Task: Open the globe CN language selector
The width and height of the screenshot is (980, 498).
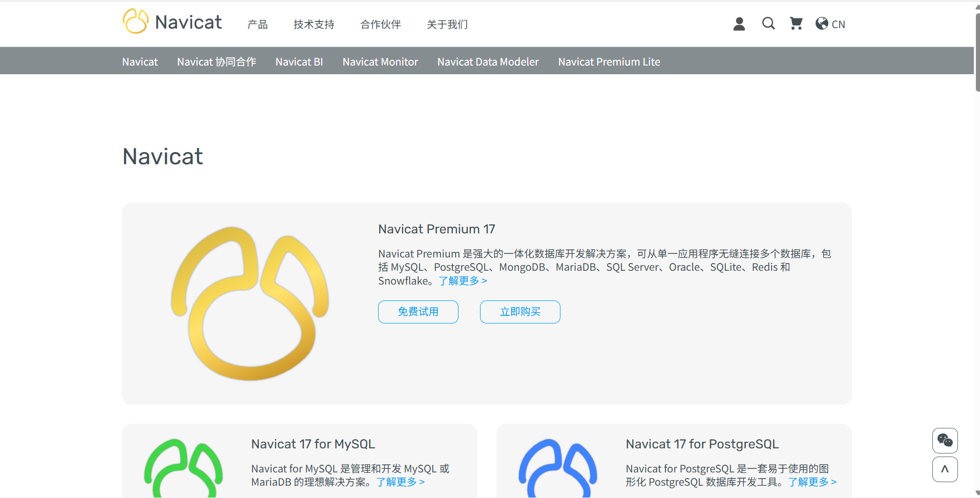Action: click(830, 24)
